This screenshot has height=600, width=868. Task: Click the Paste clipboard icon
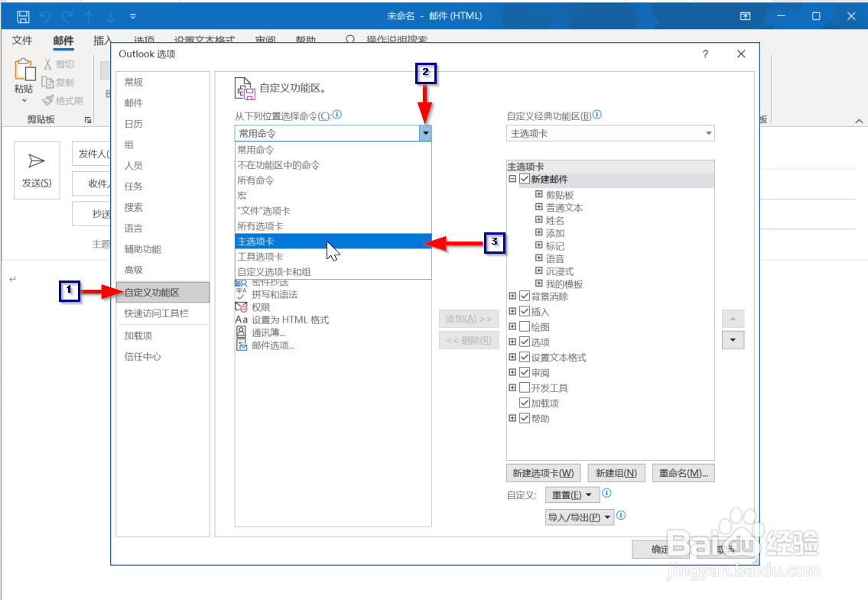(24, 70)
